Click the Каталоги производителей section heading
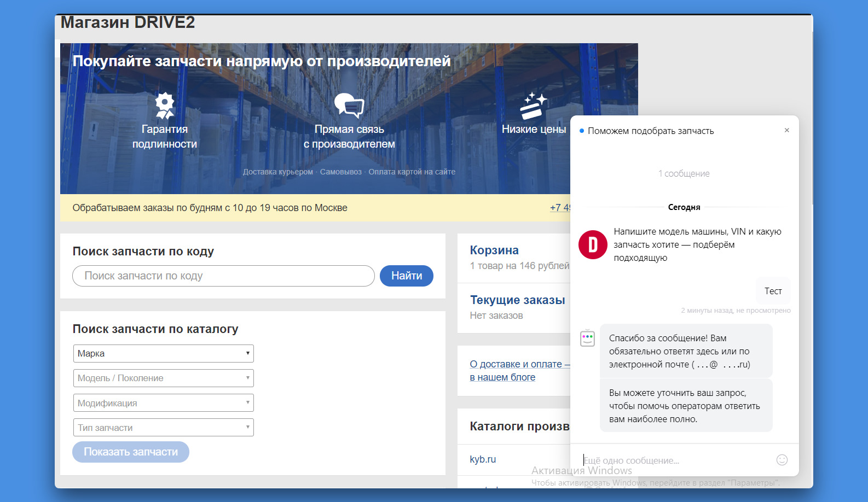The width and height of the screenshot is (868, 502). coord(519,427)
